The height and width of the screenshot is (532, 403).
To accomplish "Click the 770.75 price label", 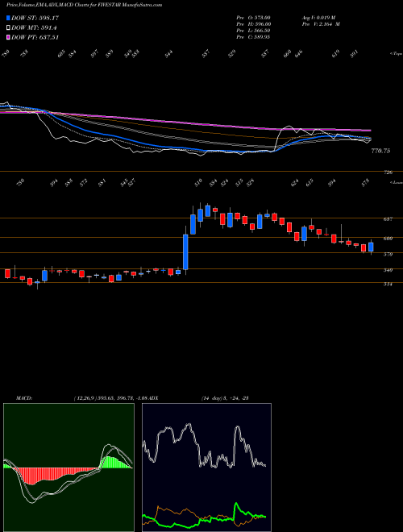I will pos(380,151).
